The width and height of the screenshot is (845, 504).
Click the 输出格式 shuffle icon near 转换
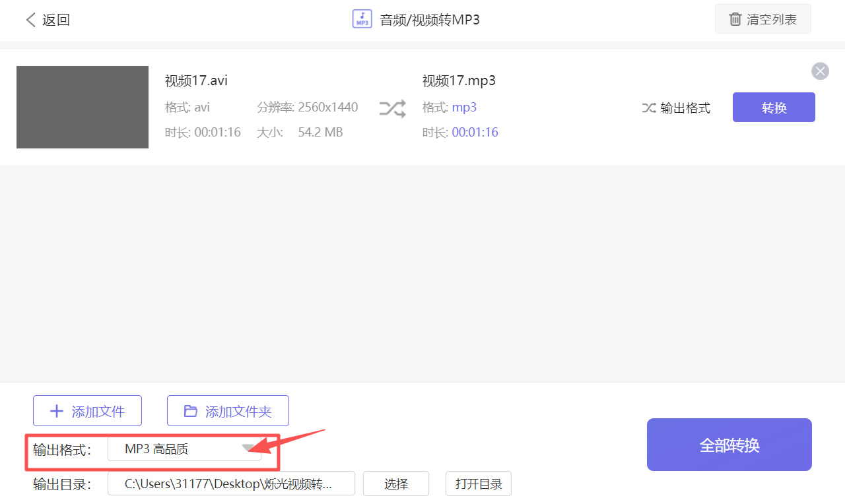click(x=648, y=108)
